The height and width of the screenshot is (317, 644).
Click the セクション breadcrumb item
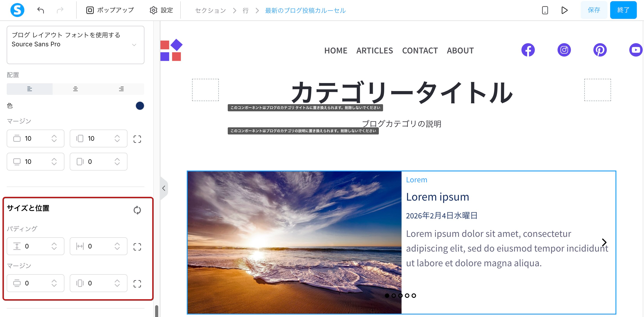click(x=210, y=10)
